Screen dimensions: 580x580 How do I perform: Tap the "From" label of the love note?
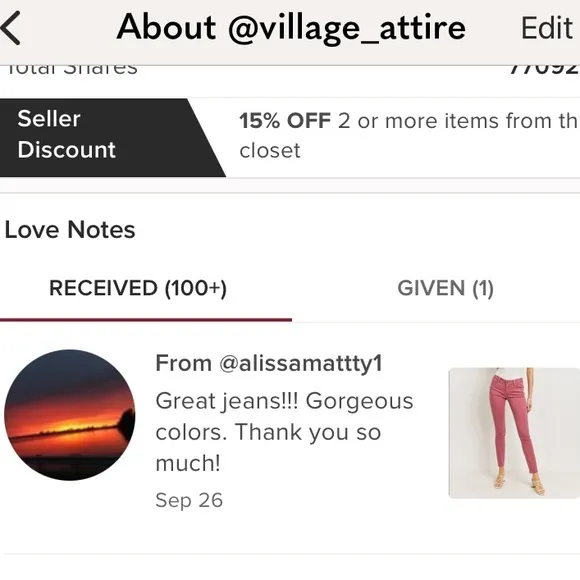click(x=183, y=363)
